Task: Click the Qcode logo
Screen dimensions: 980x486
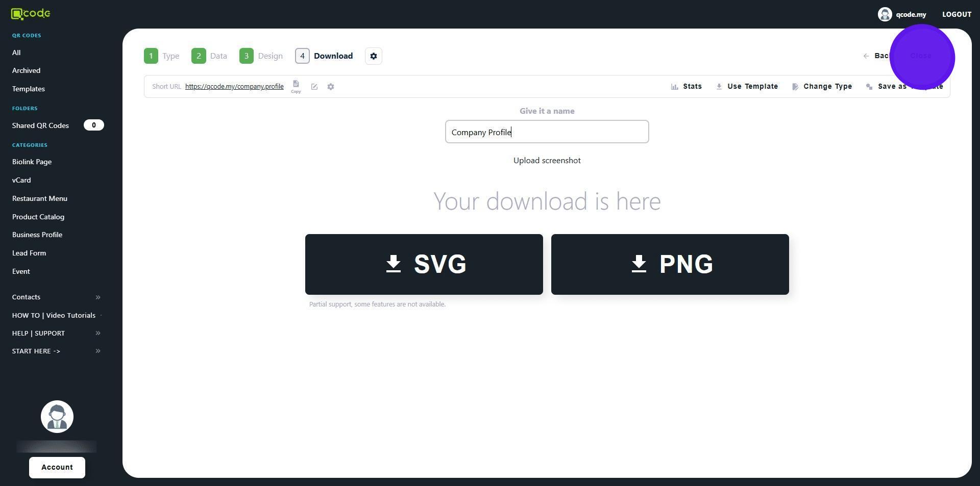Action: [31, 14]
